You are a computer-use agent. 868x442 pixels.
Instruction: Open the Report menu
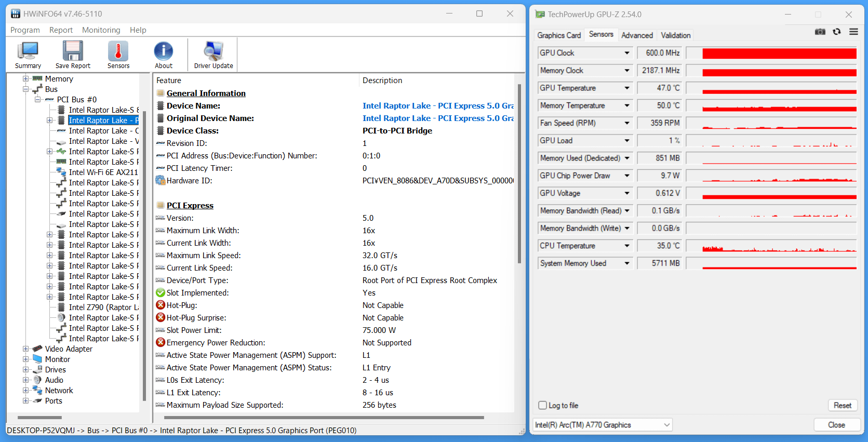[61, 30]
